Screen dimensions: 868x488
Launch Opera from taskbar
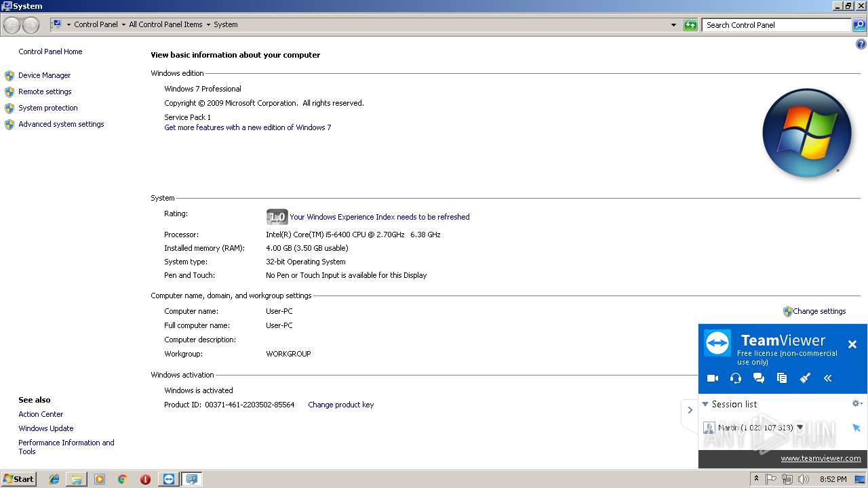(145, 479)
